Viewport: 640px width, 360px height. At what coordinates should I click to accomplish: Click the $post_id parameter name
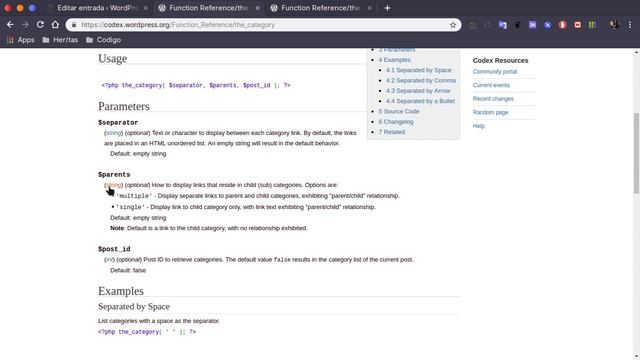[114, 249]
